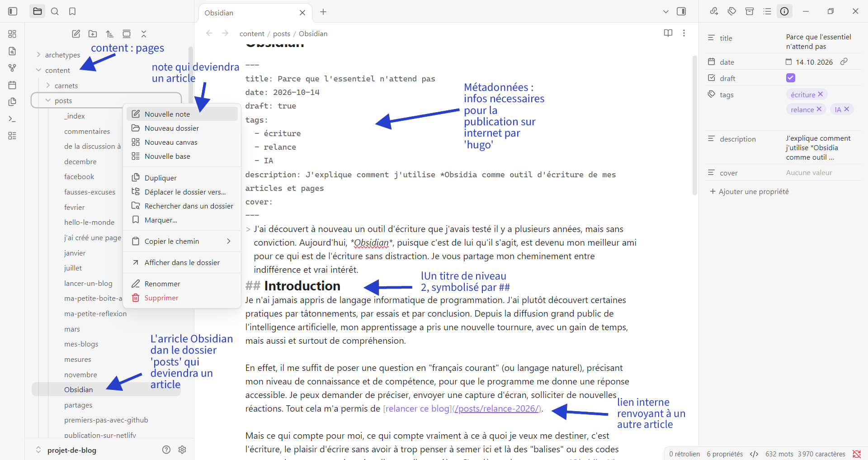Select Nouvelle note in context menu

point(182,114)
